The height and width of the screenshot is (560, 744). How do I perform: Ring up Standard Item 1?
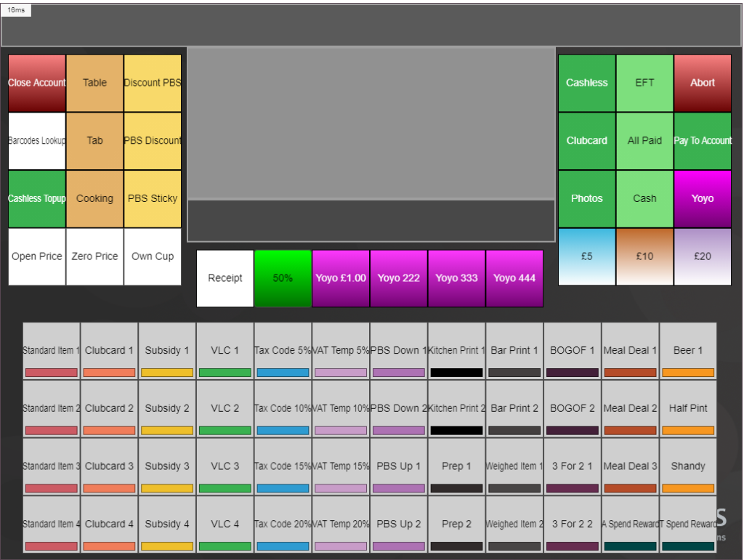point(51,350)
